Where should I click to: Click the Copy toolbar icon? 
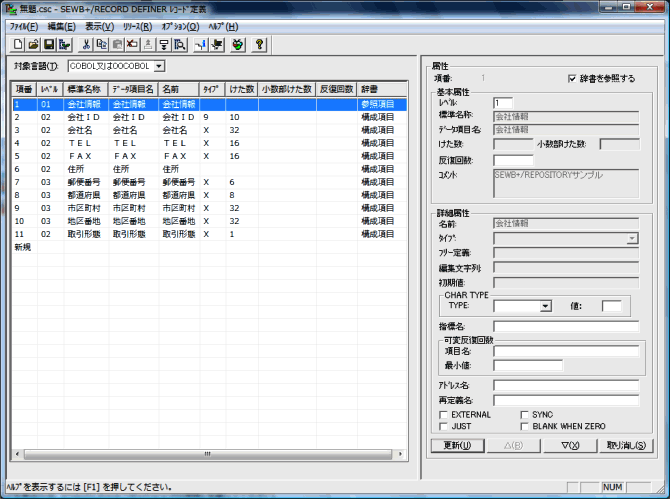[102, 44]
